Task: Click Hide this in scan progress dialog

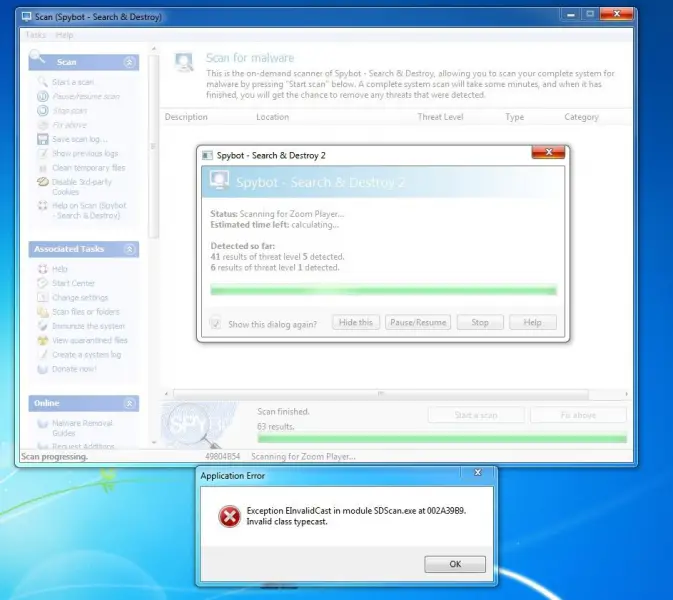Action: pyautogui.click(x=356, y=322)
